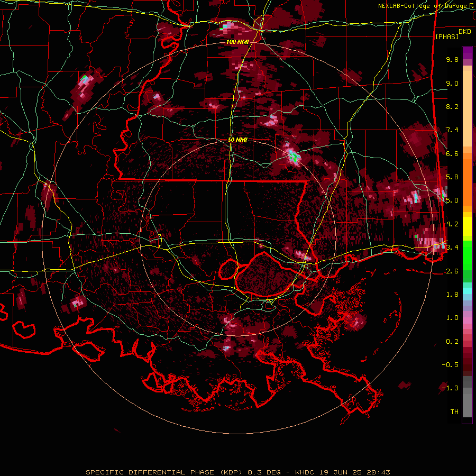Click the 2.6 scale value
This screenshot has height=476, width=476.
(452, 271)
